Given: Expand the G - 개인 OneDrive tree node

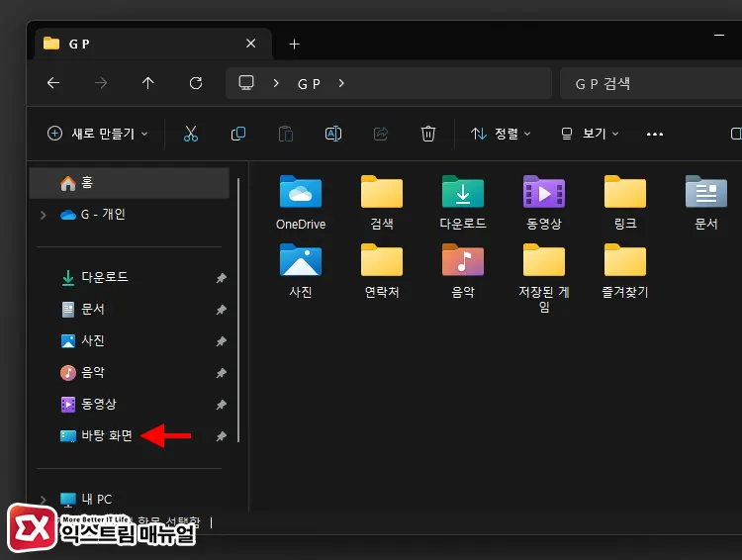Looking at the screenshot, I should click(44, 215).
